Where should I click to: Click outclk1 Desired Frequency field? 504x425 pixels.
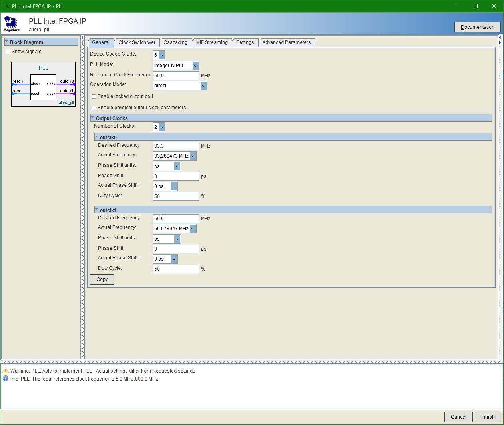(x=176, y=218)
